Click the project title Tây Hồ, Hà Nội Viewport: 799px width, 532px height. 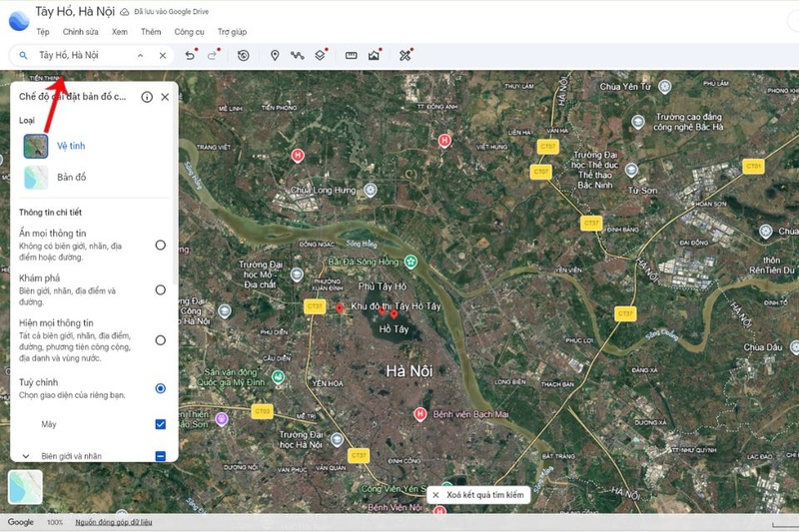[x=75, y=11]
